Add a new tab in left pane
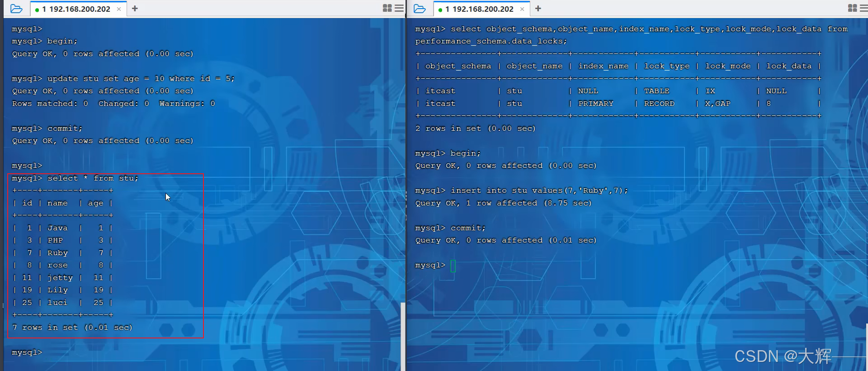868x371 pixels. coord(135,9)
